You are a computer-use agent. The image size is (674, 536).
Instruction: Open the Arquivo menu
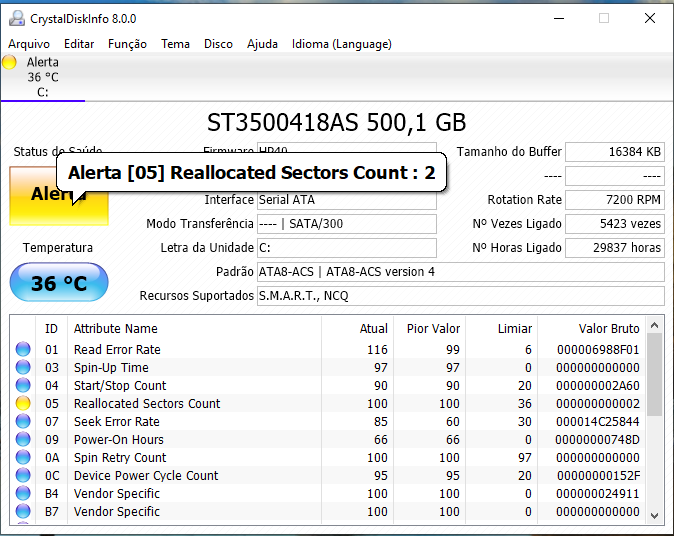29,44
